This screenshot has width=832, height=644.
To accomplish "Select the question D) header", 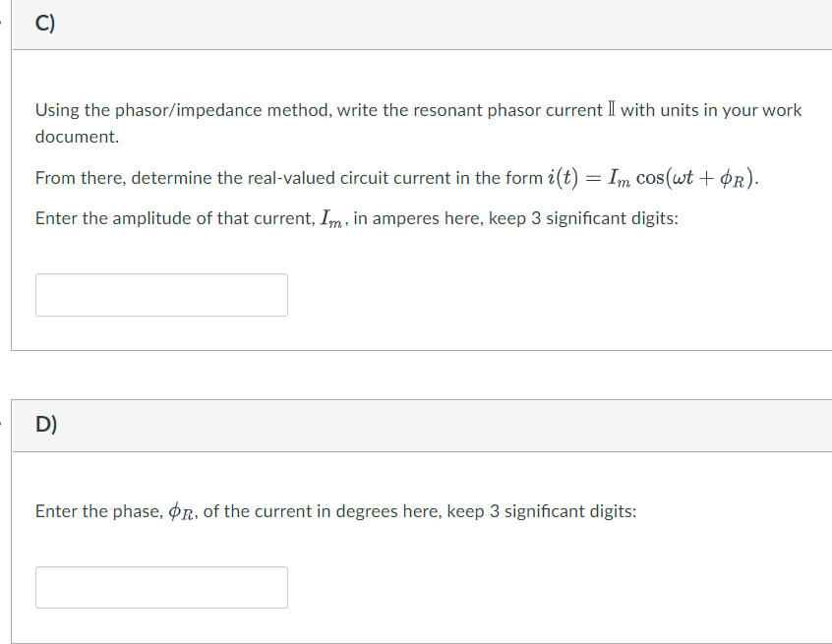I will (45, 425).
